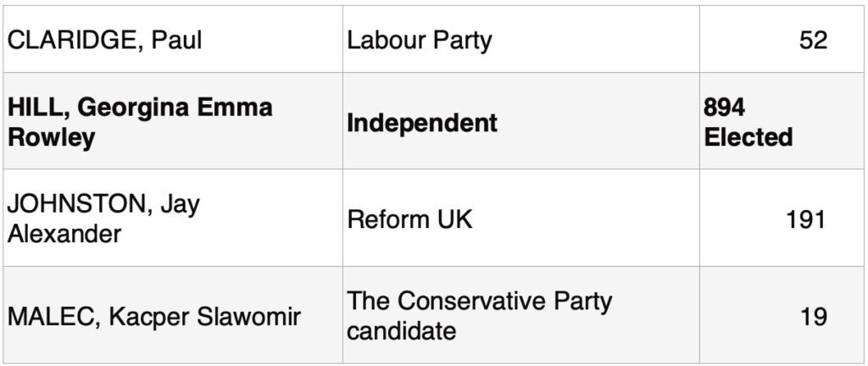Select the word candidate under Conservative Party
This screenshot has height=366, width=868.
(x=401, y=330)
